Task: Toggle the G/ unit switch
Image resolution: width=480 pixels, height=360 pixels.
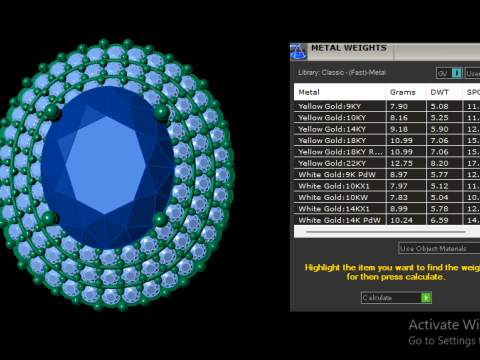Action: [449, 73]
